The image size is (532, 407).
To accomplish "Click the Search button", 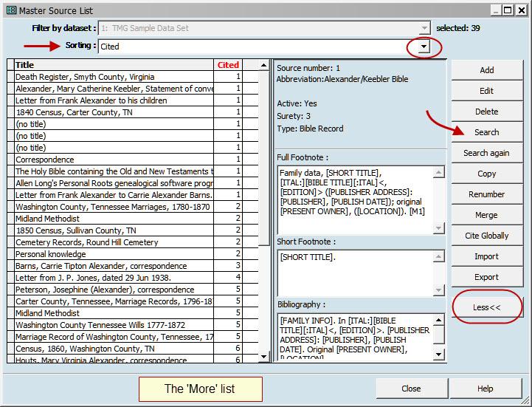I will click(487, 132).
